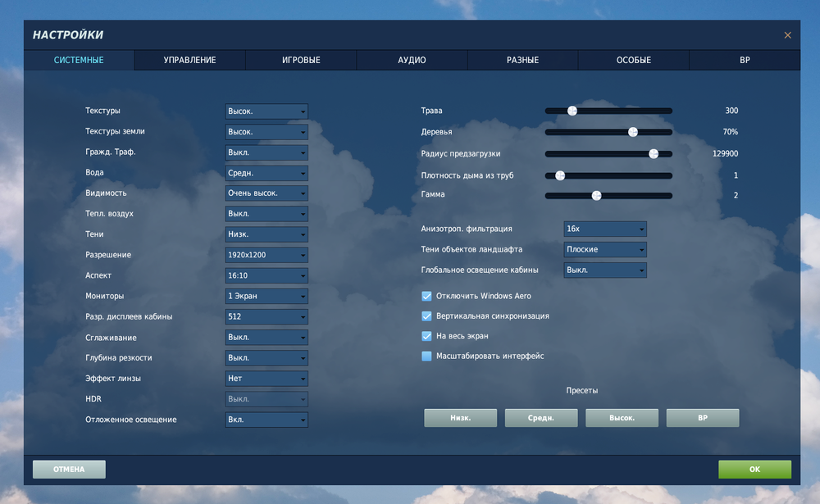
Task: Close the НАСТРОЙКИ settings window
Action: 787,35
